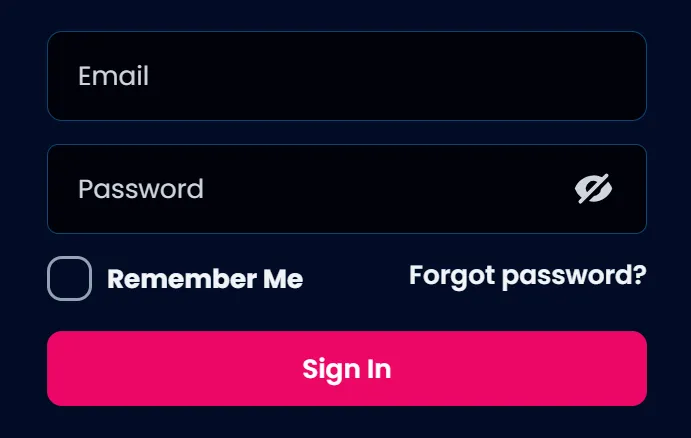Submit the form with Sign In
691x438 pixels.
pyautogui.click(x=347, y=368)
